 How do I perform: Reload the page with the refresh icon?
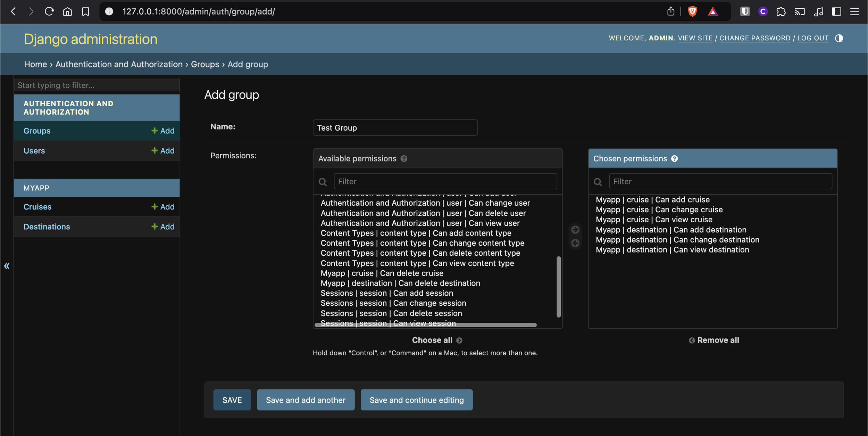[49, 11]
